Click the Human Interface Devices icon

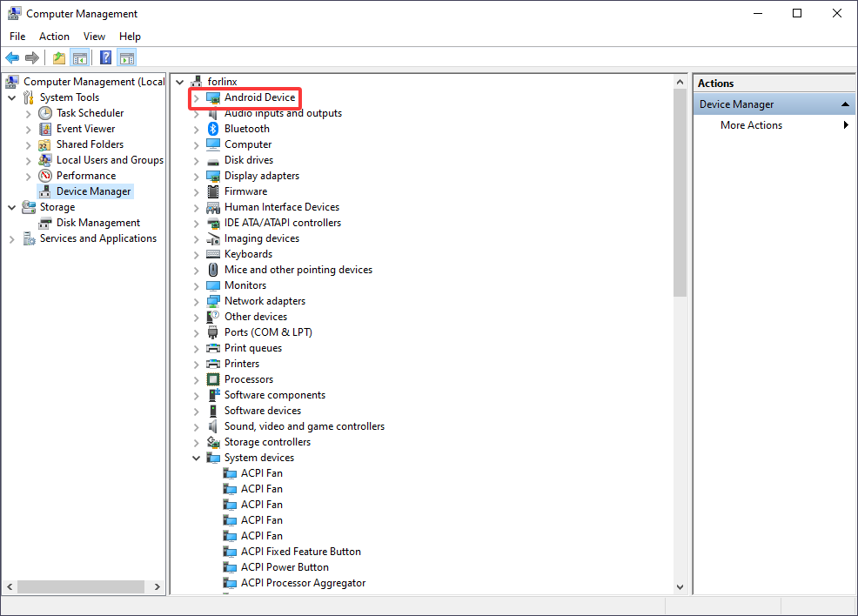(213, 207)
